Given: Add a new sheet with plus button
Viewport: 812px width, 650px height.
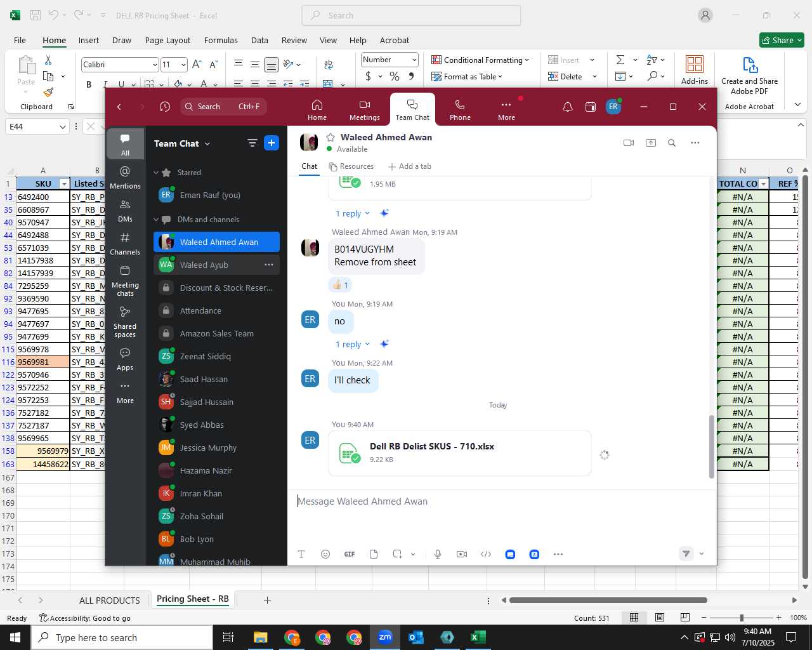Looking at the screenshot, I should (x=267, y=600).
